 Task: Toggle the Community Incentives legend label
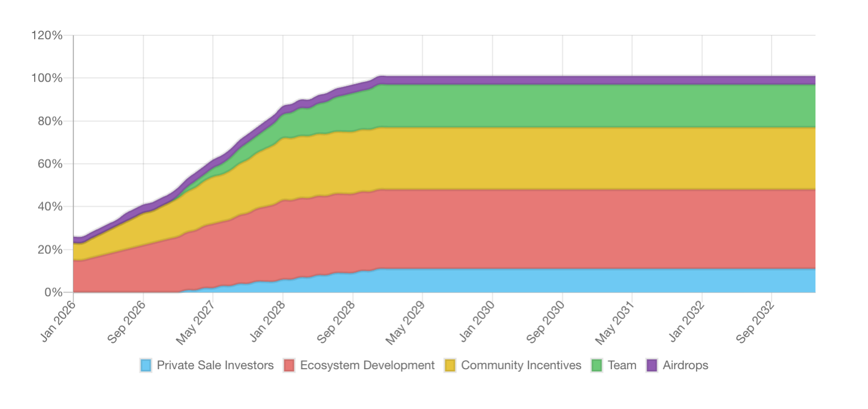point(521,366)
